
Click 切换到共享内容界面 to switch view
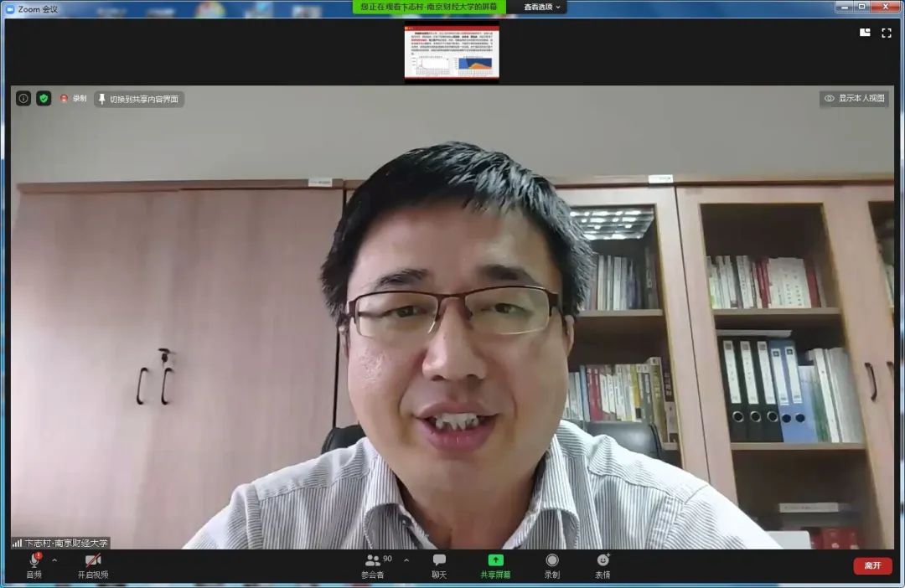point(139,99)
